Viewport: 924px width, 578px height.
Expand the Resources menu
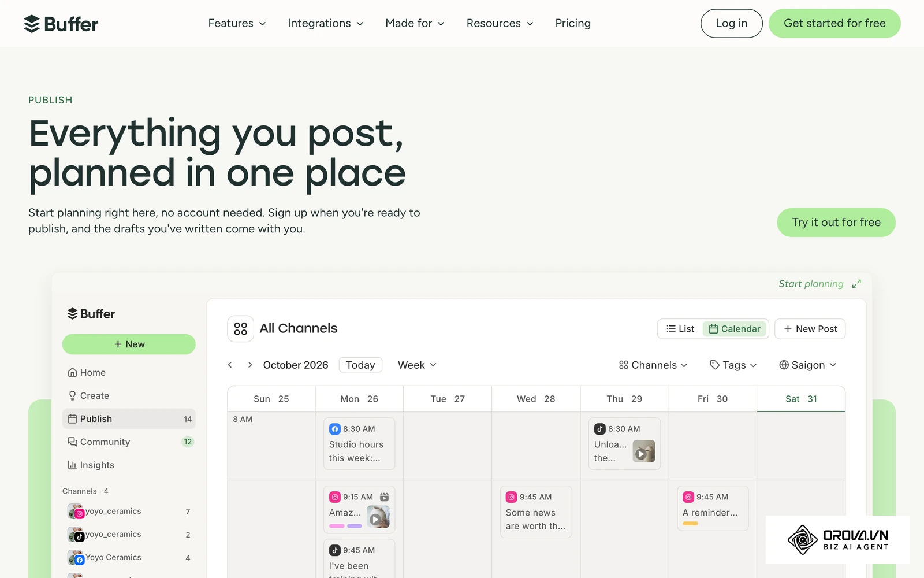(500, 23)
